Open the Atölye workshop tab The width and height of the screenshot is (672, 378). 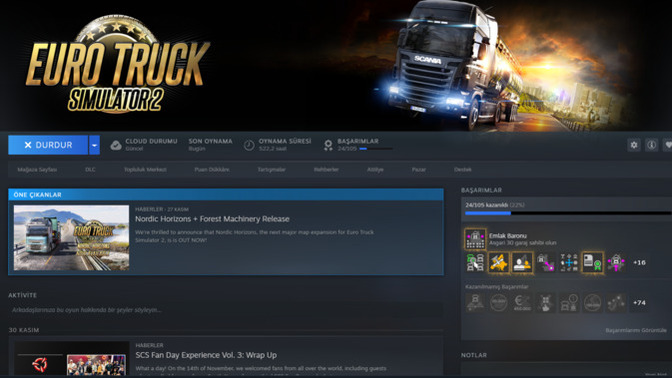pos(375,170)
